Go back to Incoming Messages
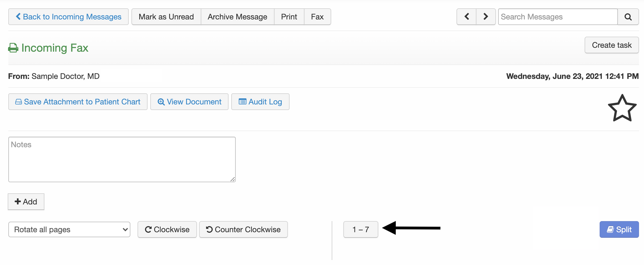 click(68, 17)
